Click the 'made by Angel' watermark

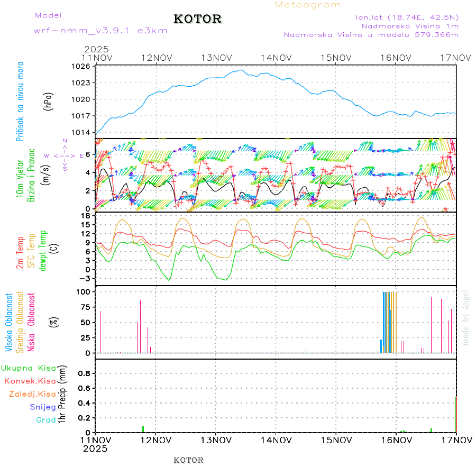(x=466, y=317)
